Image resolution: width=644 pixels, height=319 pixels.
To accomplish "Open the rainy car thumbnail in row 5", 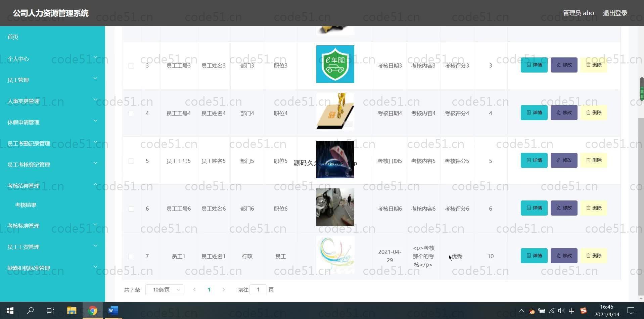I will (x=335, y=159).
